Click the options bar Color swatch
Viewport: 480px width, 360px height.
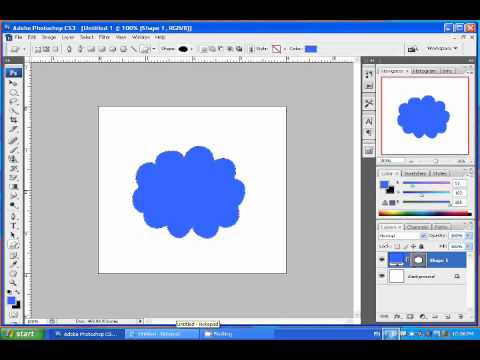click(x=311, y=49)
